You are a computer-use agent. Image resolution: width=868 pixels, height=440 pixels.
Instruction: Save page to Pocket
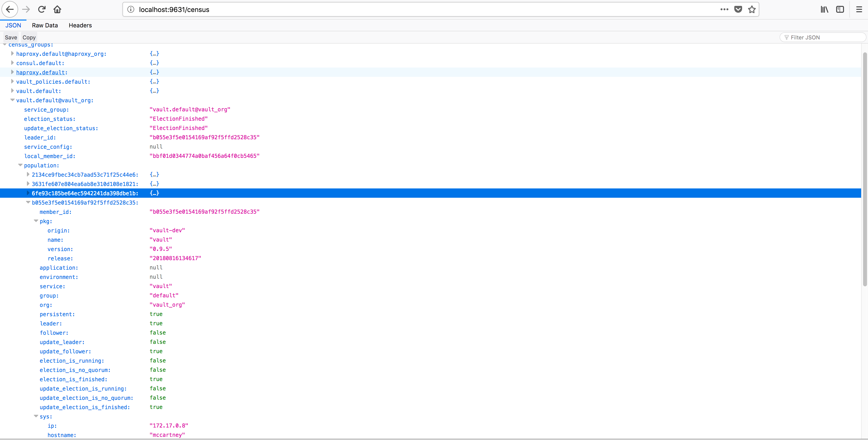pos(738,10)
